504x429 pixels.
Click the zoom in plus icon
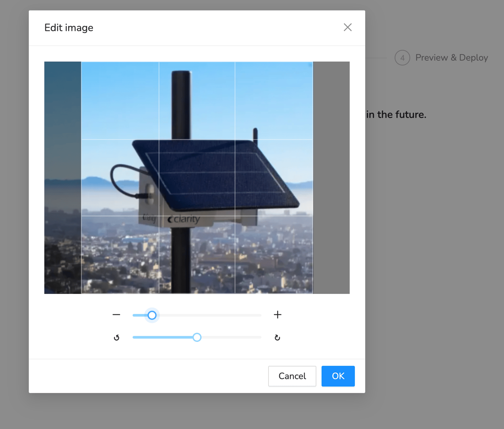click(x=277, y=315)
